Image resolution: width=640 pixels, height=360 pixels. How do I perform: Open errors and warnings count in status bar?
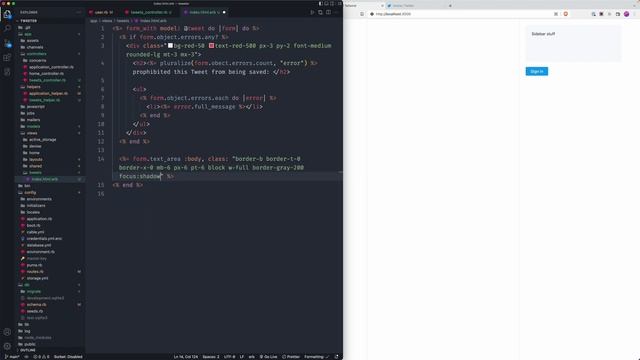pyautogui.click(x=41, y=357)
